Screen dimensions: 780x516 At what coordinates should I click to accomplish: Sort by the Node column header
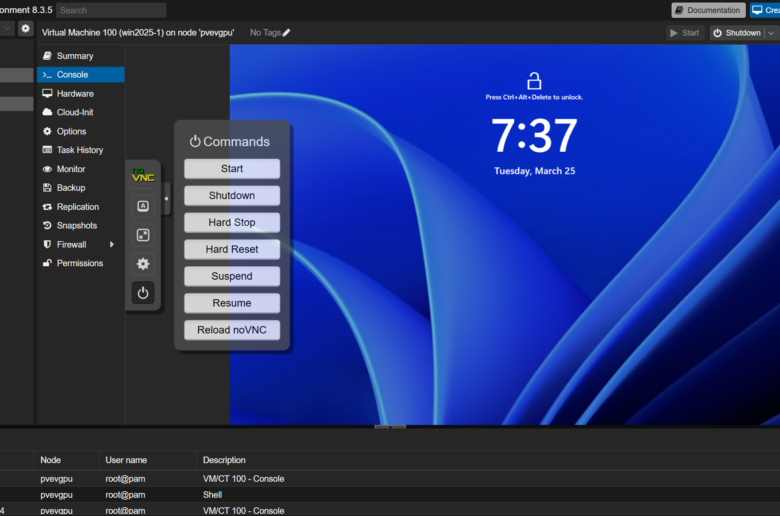point(66,460)
